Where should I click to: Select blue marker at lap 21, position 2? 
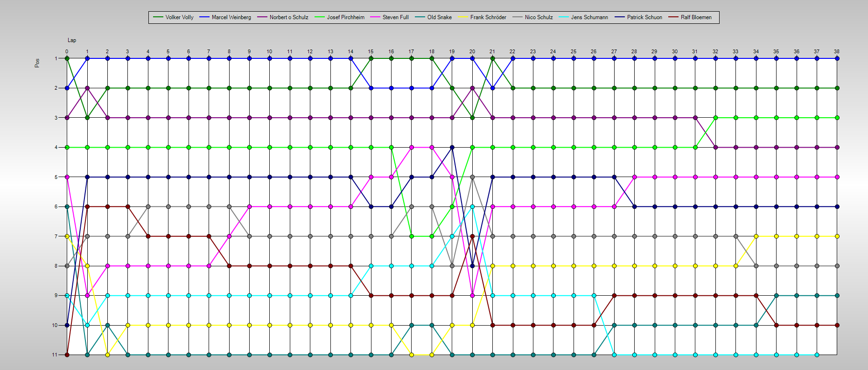coord(492,88)
